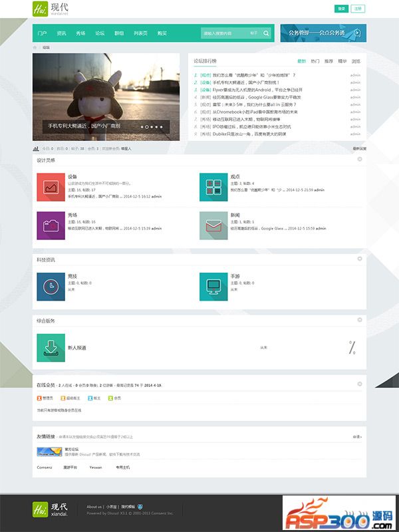Collapse the 设计灵感 section
Viewport: 399px width, 532px height.
point(360,159)
